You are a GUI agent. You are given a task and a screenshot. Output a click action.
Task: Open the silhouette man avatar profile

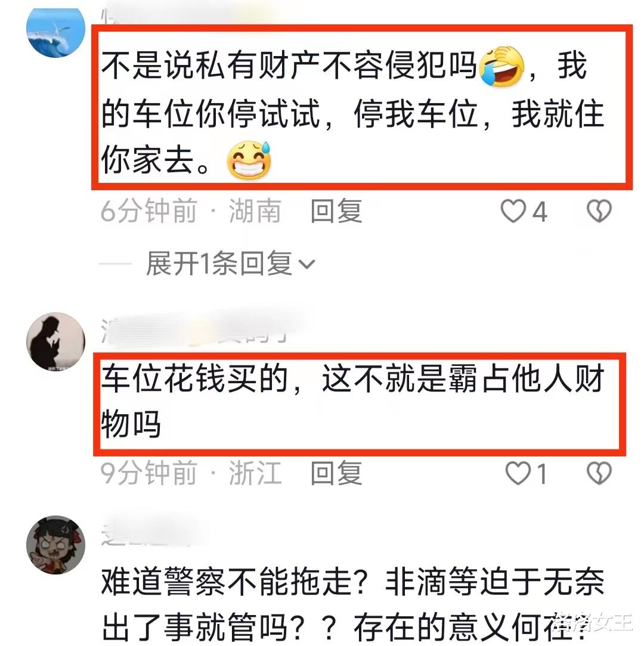click(x=55, y=341)
